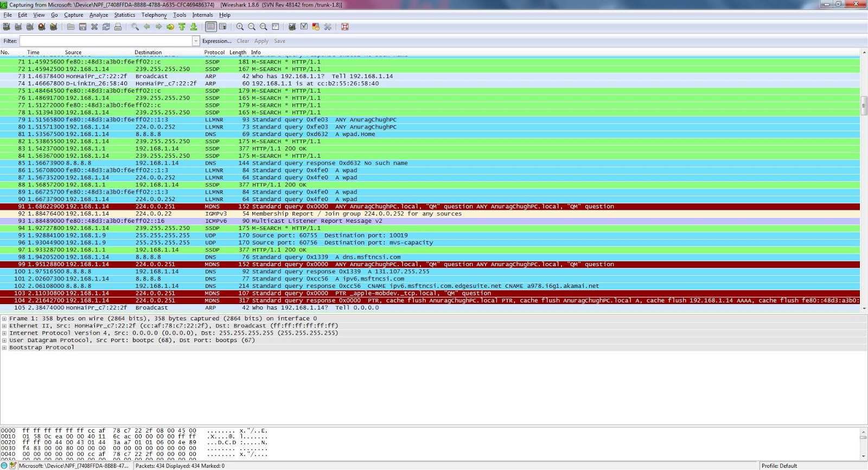Close this capture file icon
This screenshot has width=868, height=470.
pyautogui.click(x=94, y=27)
